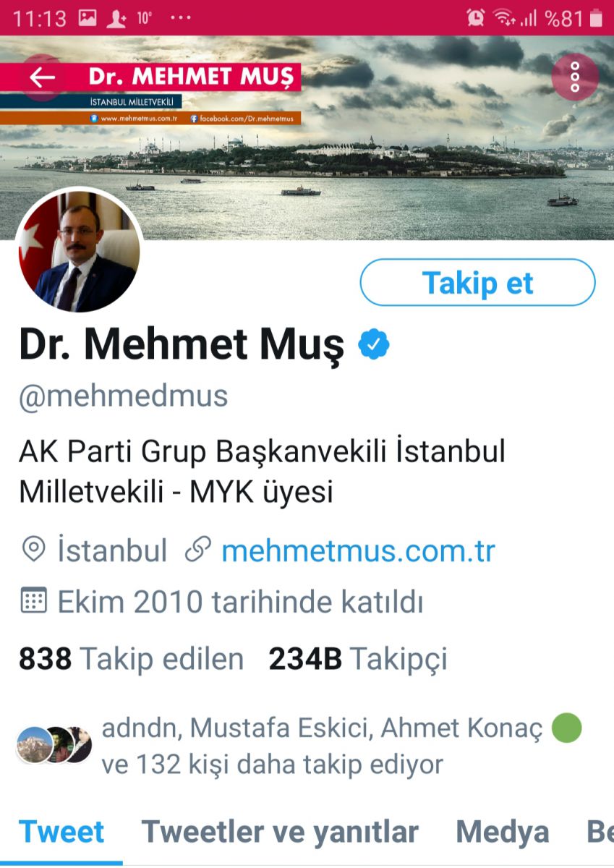Tap the calendar joined-date icon
The height and width of the screenshot is (868, 614).
(33, 601)
